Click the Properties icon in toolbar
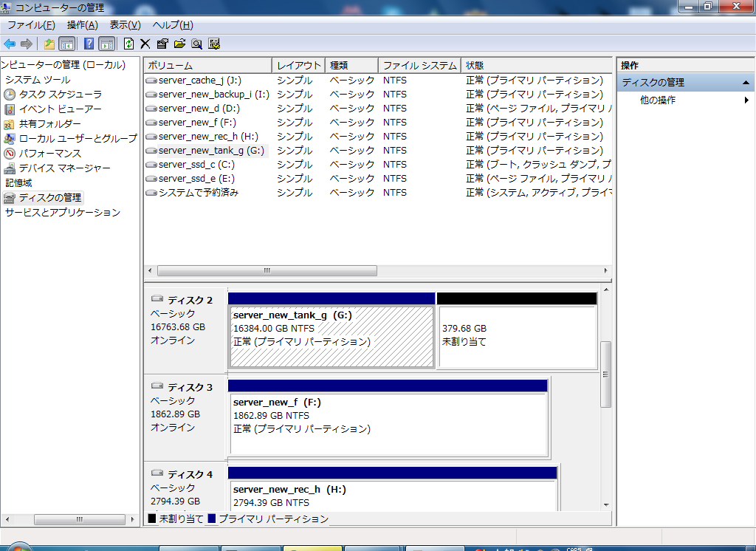The height and width of the screenshot is (551, 756). pyautogui.click(x=162, y=44)
